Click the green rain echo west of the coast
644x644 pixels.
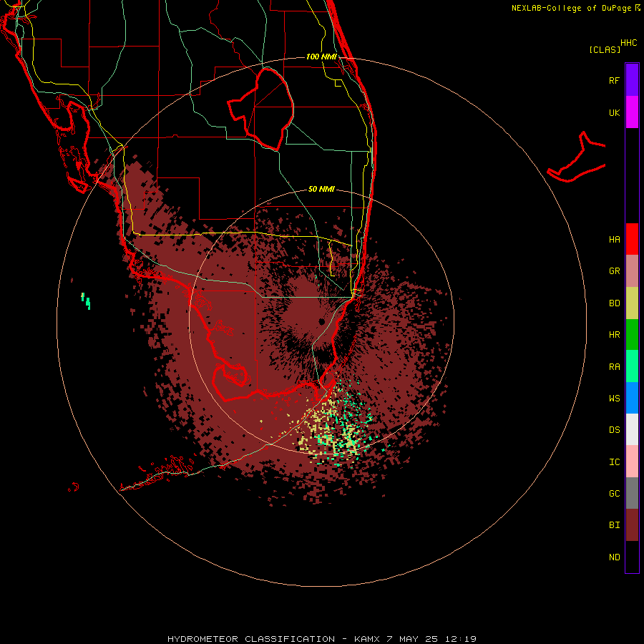click(86, 301)
